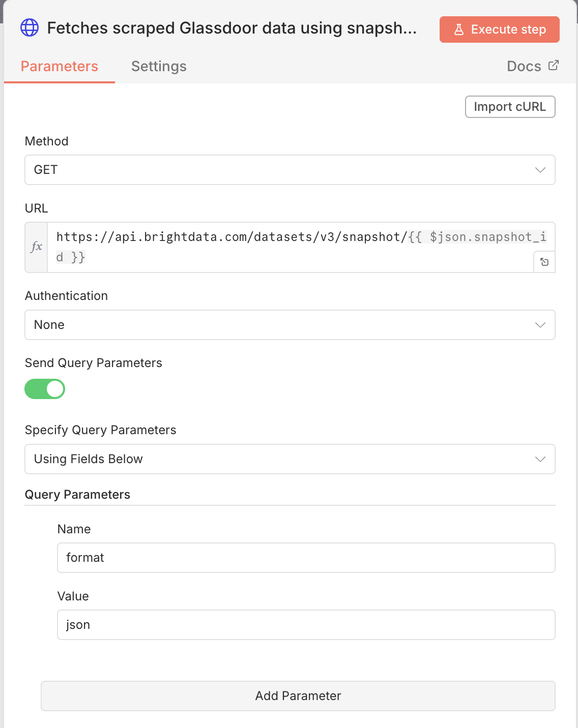
Task: Switch to the Settings tab
Action: (x=159, y=66)
